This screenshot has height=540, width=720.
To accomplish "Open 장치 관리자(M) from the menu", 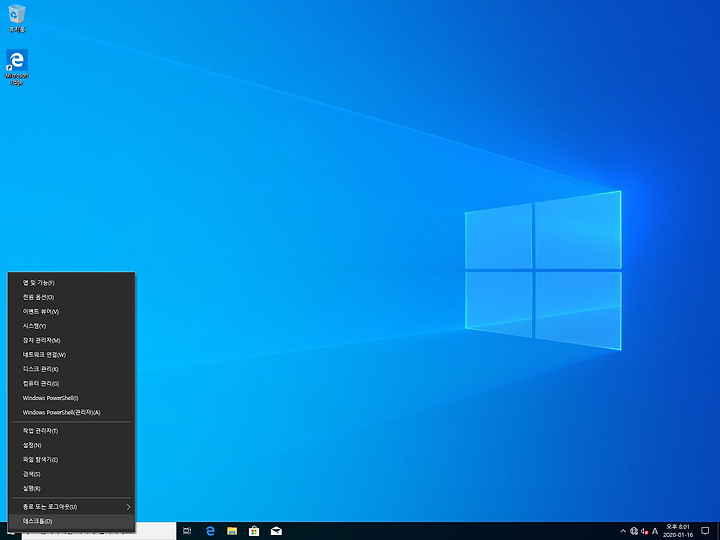I will (x=72, y=340).
